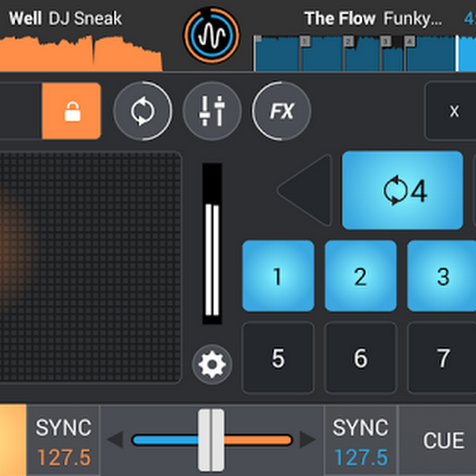This screenshot has width=476, height=476.
Task: Trigger hot cue pad 3
Action: coord(442,276)
